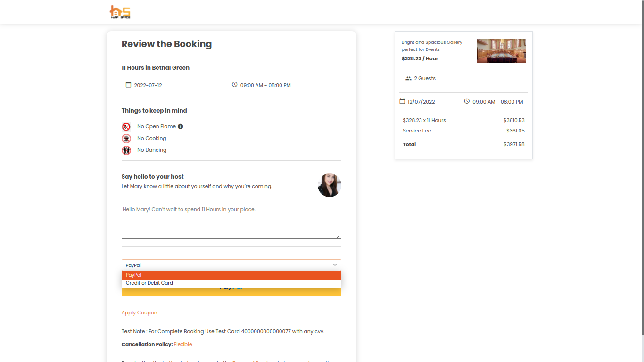644x362 pixels.
Task: Click the clock icon in booking review
Action: [x=235, y=85]
